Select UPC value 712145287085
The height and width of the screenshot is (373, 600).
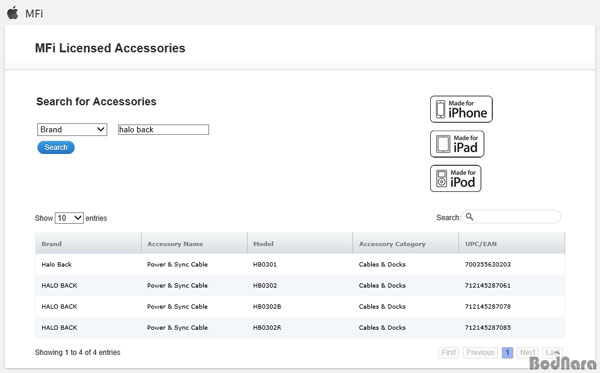tap(488, 327)
